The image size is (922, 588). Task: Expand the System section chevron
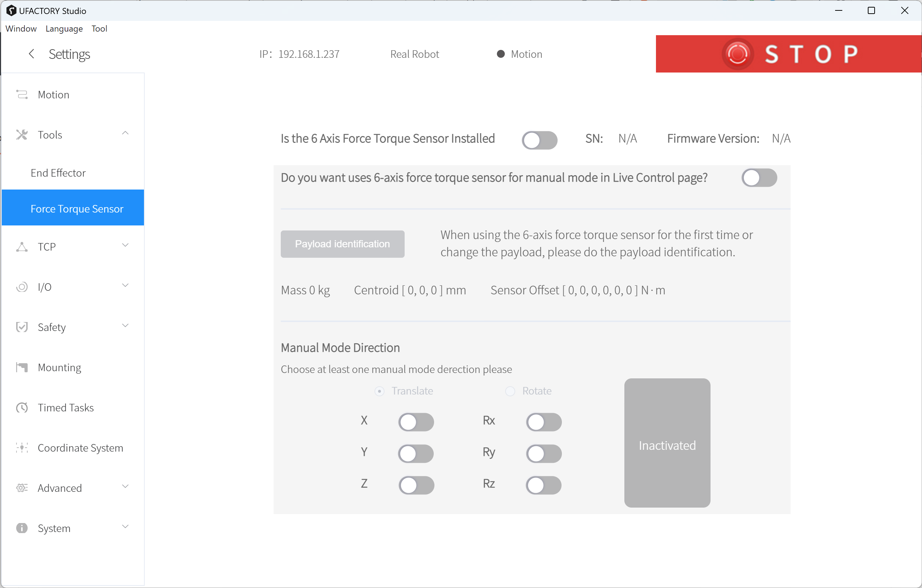125,527
